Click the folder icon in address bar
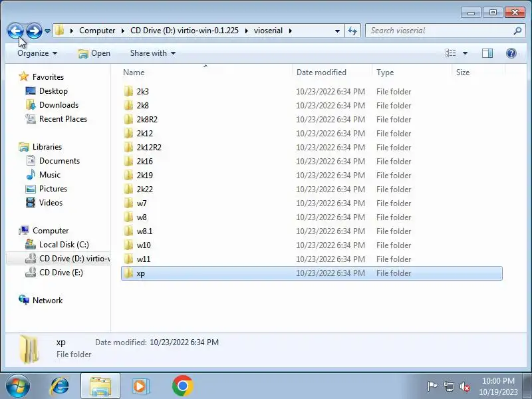Viewport: 532px width, 399px height. click(x=60, y=31)
